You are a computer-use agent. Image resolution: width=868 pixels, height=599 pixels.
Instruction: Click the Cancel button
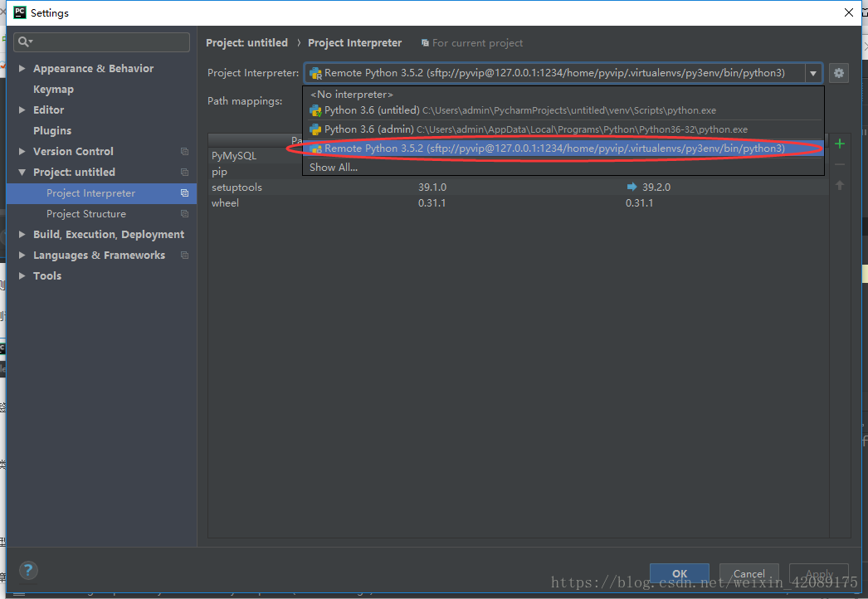[749, 573]
